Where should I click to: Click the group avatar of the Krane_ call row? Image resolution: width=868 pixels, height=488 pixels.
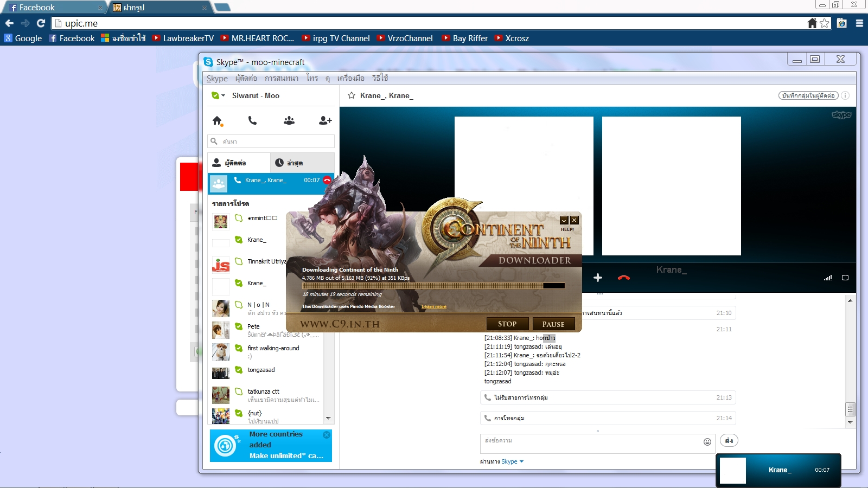[219, 184]
